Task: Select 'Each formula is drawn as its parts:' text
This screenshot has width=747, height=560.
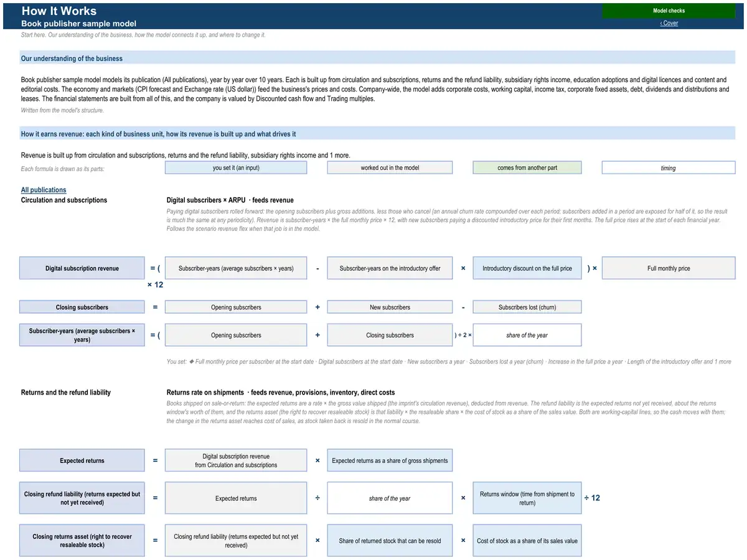Action: [x=62, y=169]
